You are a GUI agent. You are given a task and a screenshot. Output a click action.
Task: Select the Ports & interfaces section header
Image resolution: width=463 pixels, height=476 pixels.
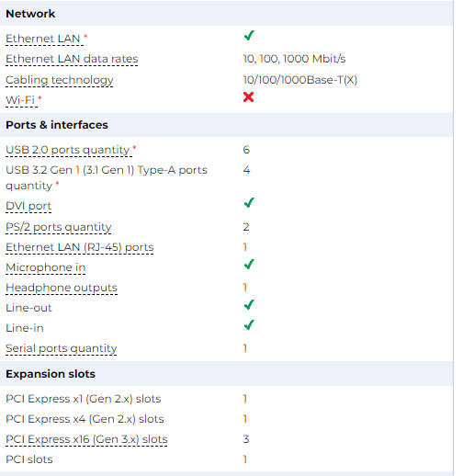coord(57,125)
